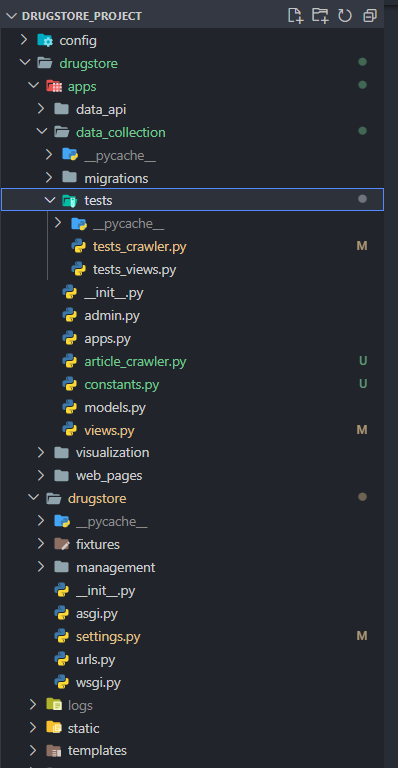Click Python icon beside admin.py
The height and width of the screenshot is (768, 398).
70,315
